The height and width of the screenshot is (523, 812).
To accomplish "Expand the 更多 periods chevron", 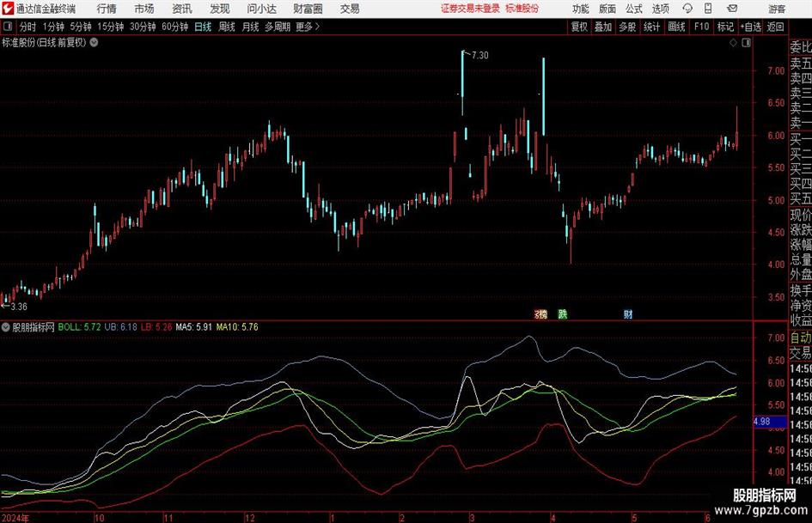I will click(317, 27).
